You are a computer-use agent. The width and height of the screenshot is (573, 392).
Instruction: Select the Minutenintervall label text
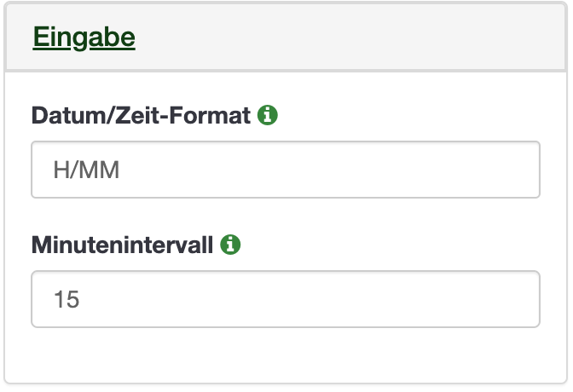pyautogui.click(x=123, y=245)
